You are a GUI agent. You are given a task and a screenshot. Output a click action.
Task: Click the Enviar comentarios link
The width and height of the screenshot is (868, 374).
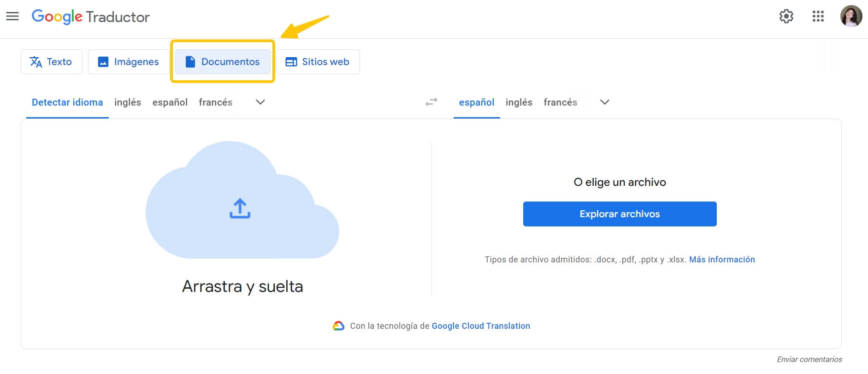tap(809, 359)
